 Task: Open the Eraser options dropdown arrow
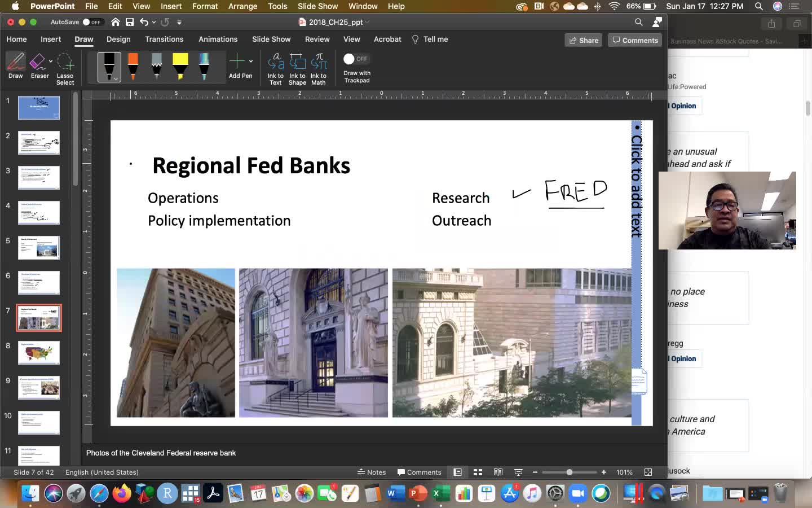tap(51, 61)
